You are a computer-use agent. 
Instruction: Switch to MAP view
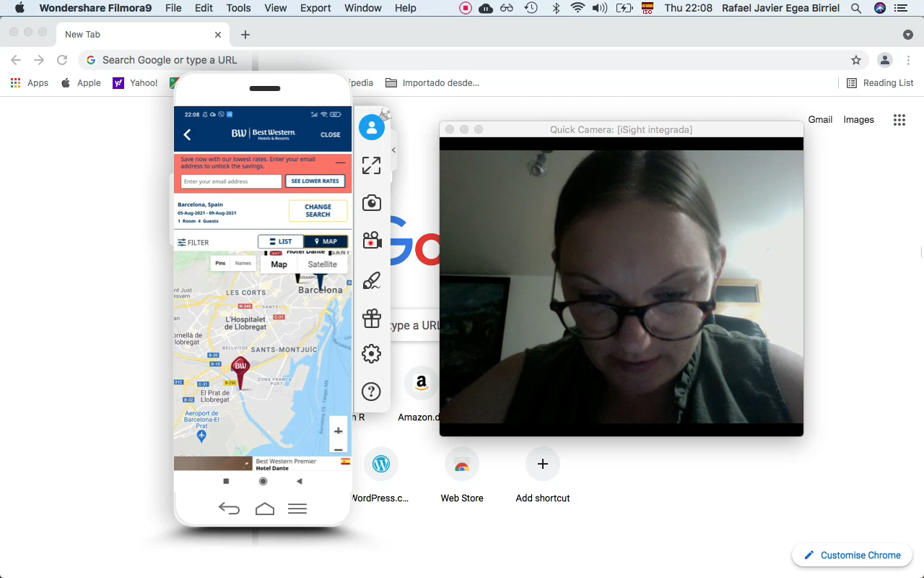point(326,241)
